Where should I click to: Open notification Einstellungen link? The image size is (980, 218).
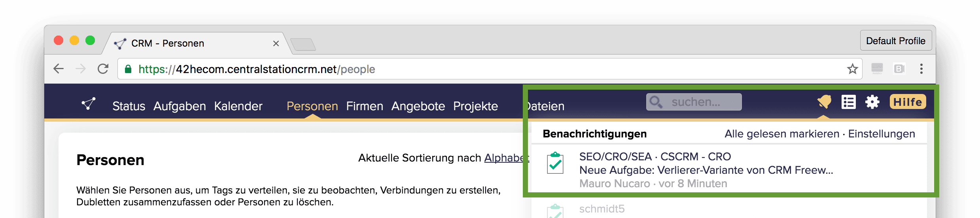881,134
